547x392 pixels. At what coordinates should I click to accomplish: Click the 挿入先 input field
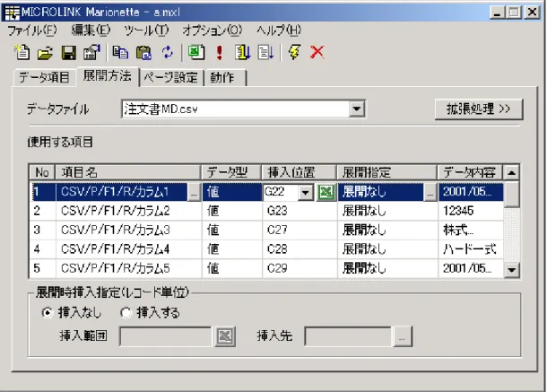point(348,336)
